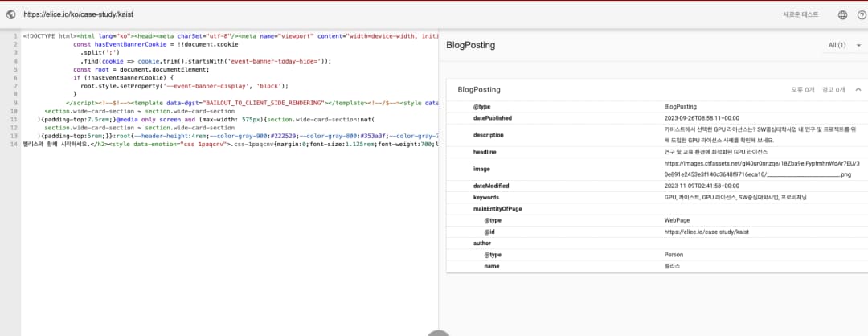
Task: Click line number 9 in the code gutter
Action: [17, 103]
